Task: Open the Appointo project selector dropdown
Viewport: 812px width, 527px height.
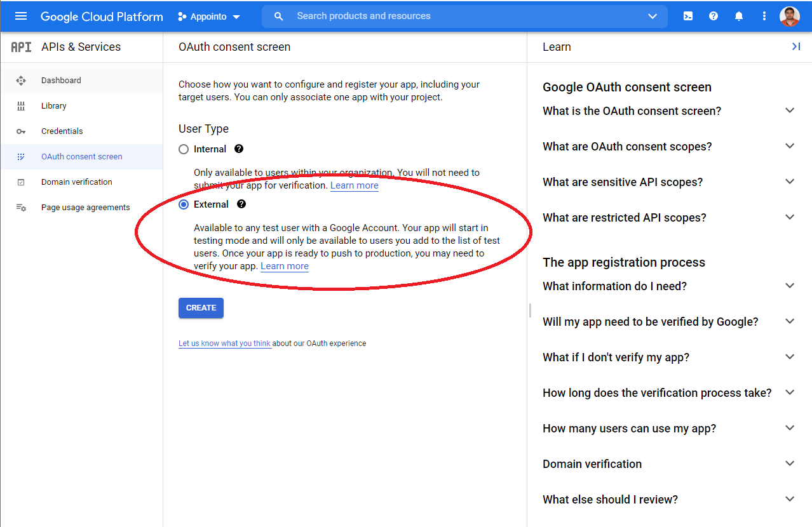Action: tap(209, 17)
